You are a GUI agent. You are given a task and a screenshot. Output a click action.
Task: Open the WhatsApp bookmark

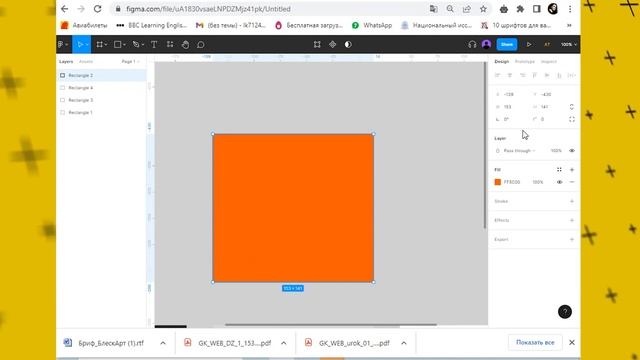[372, 25]
